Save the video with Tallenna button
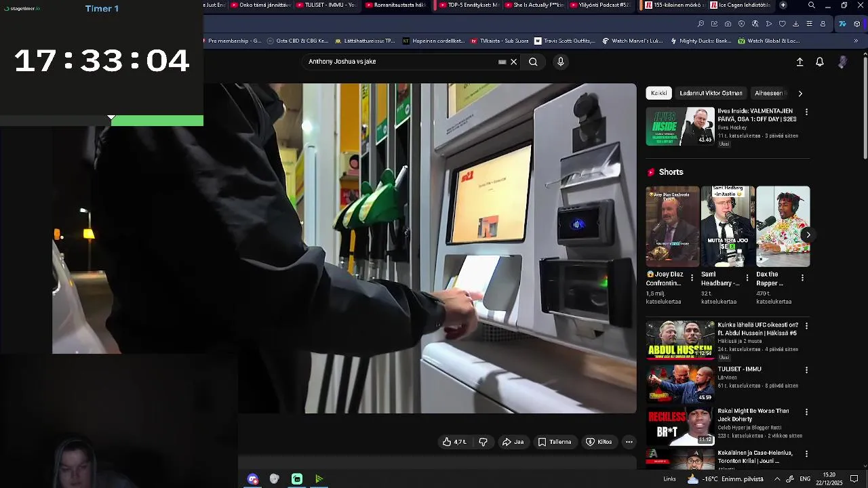Screen dimensions: 868x488 (x=555, y=442)
